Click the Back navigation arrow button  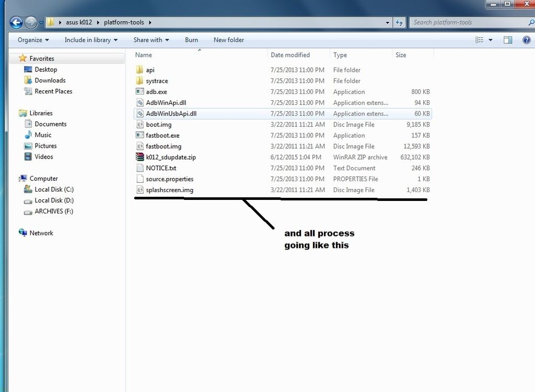click(x=16, y=22)
